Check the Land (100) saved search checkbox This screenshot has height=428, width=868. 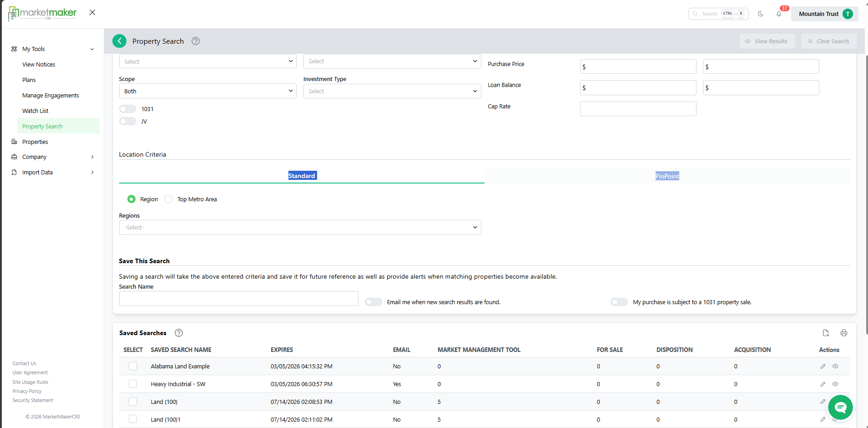click(133, 402)
